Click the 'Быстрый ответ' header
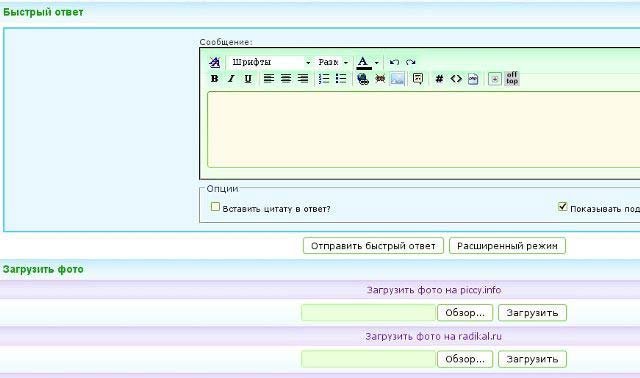This screenshot has height=378, width=640. tap(43, 12)
